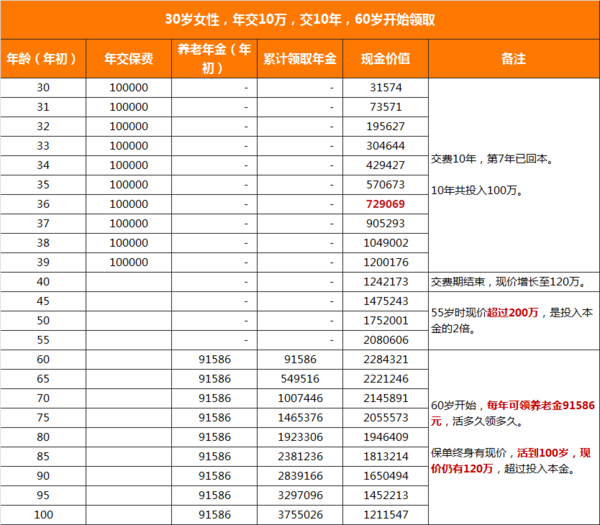Image resolution: width=600 pixels, height=525 pixels.
Task: Click the red text '每年可领养老金91586'
Action: pyautogui.click(x=541, y=405)
